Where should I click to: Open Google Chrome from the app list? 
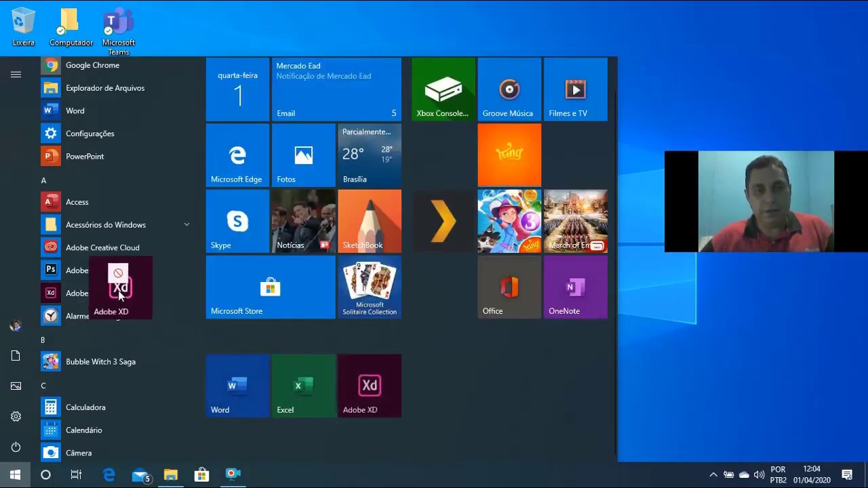point(115,65)
